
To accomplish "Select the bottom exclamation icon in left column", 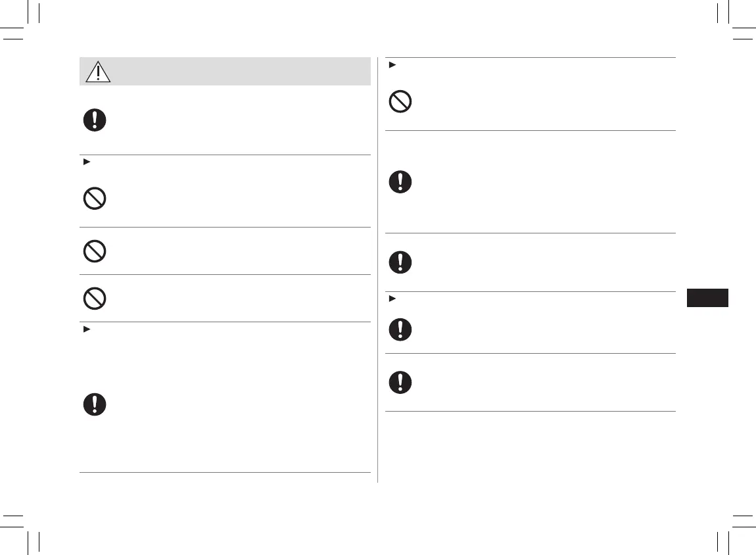I will pos(95,404).
